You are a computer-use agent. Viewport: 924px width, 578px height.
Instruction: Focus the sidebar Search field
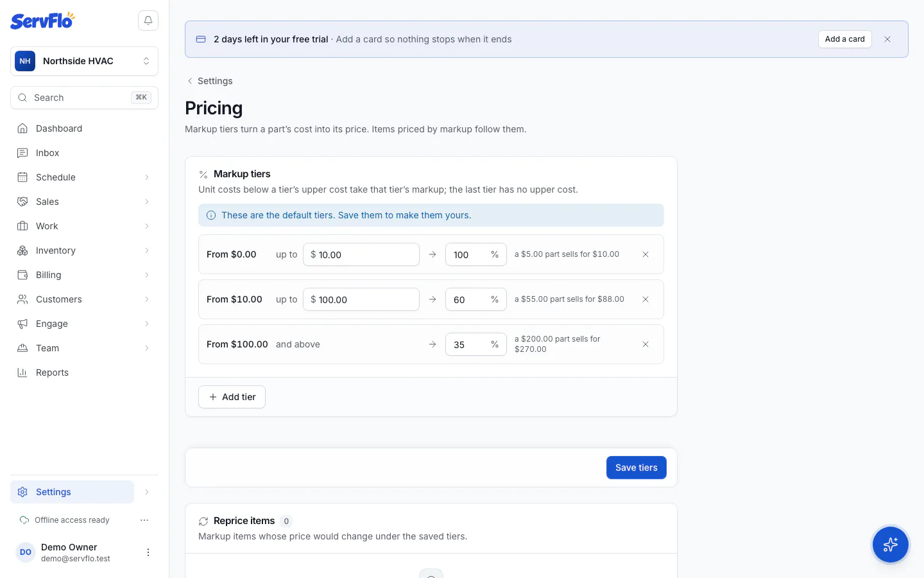point(84,98)
